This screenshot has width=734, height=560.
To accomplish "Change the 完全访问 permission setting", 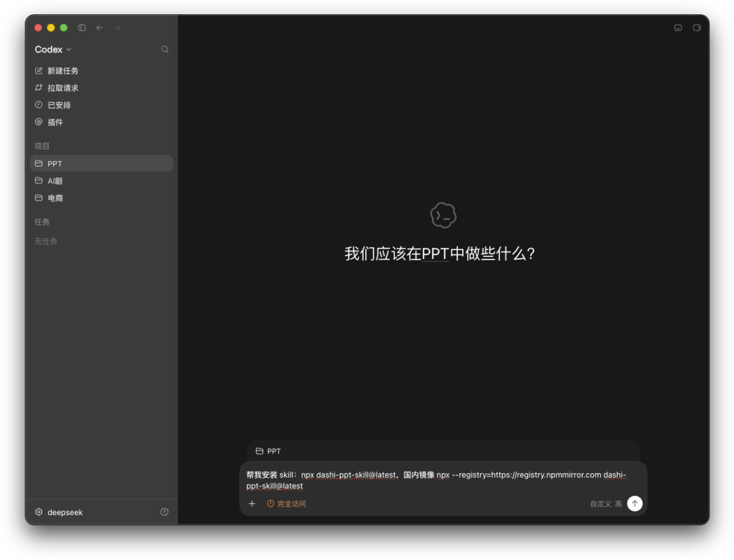I will coord(287,504).
